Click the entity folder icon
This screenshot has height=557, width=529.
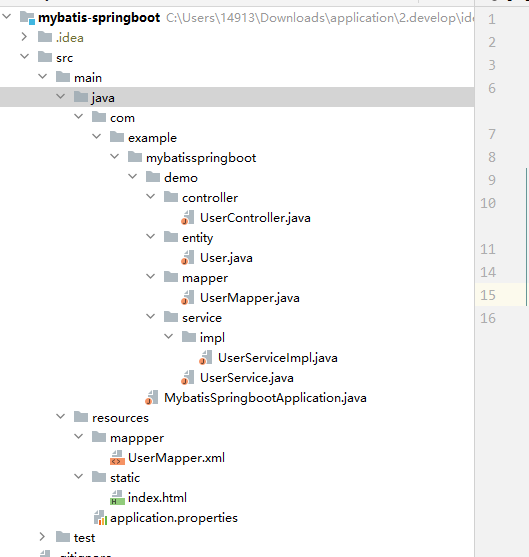(171, 237)
